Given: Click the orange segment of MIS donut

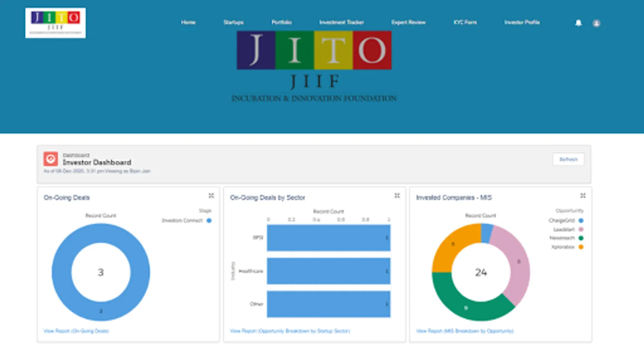Looking at the screenshot, I should (453, 245).
